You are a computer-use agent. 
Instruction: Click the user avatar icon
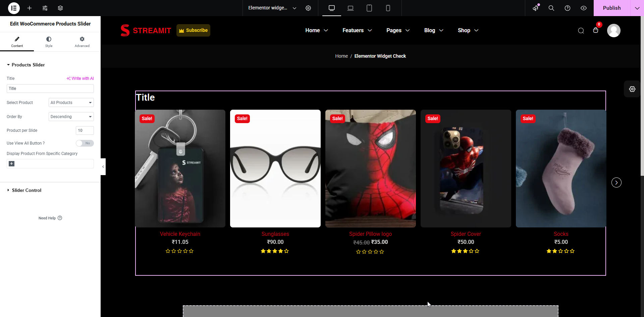point(614,31)
